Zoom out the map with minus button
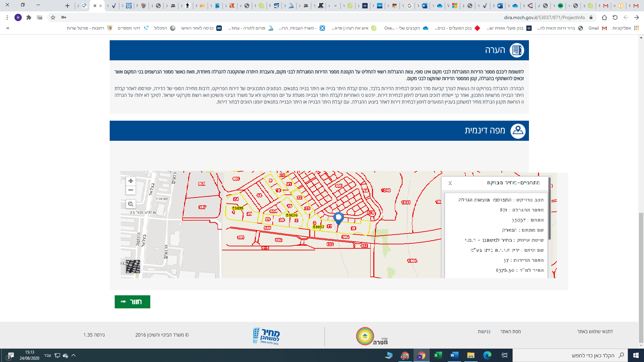The width and height of the screenshot is (644, 362). pyautogui.click(x=130, y=190)
